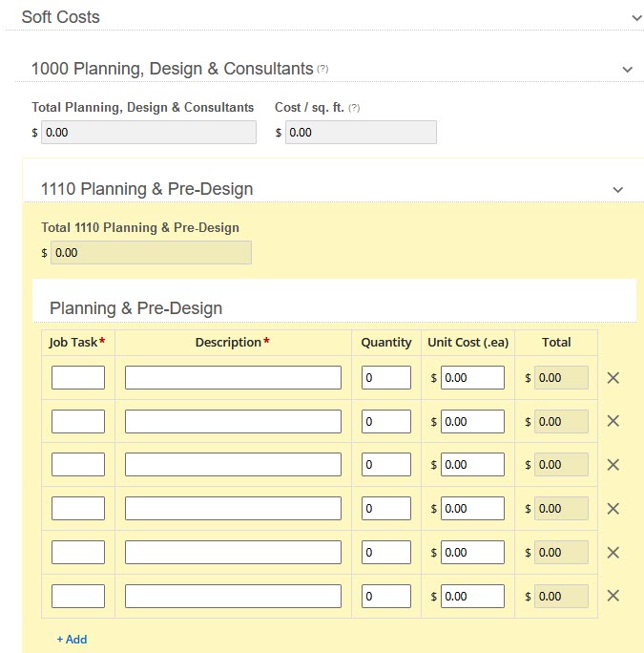This screenshot has height=653, width=644.
Task: Focus the first row Description field
Action: 233,378
